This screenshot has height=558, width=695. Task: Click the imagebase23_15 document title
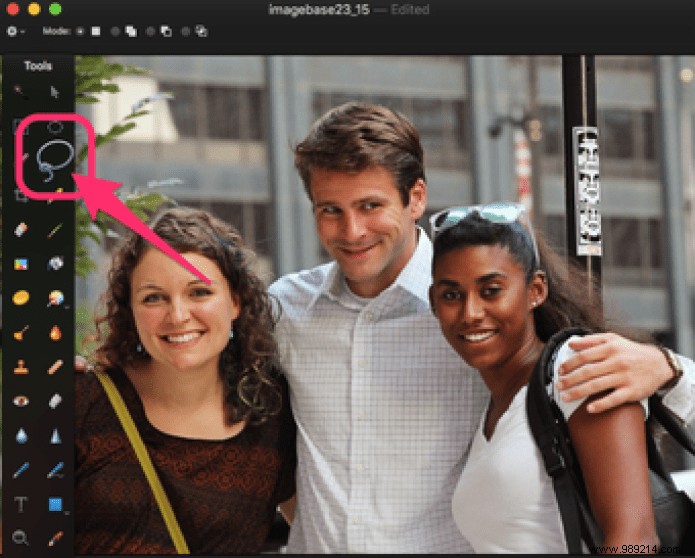pyautogui.click(x=319, y=10)
